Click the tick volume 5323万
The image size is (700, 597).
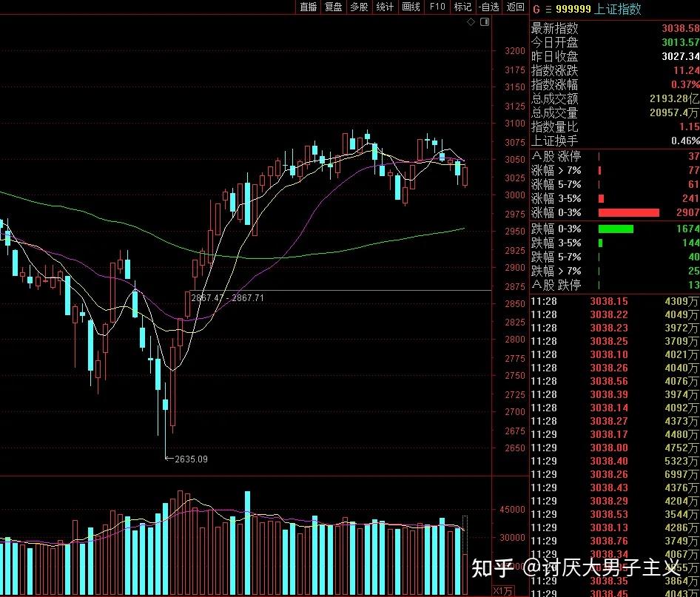pyautogui.click(x=682, y=462)
